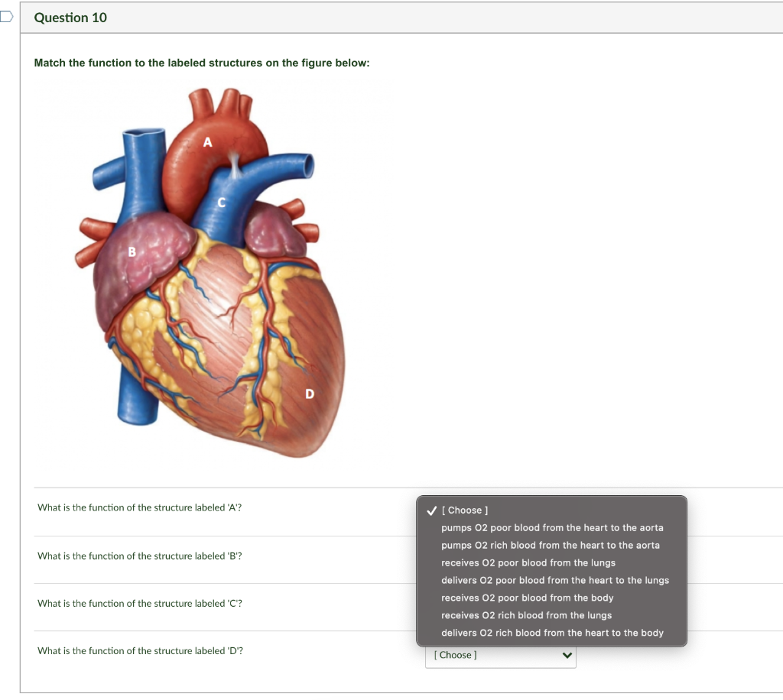Viewport: 783px width, 700px height.
Task: Click the text 'What is the function of the structure labeled 'B'?'
Action: click(x=139, y=556)
